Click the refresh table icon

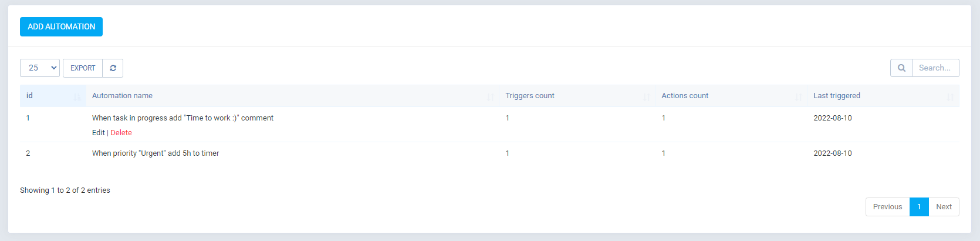click(113, 68)
